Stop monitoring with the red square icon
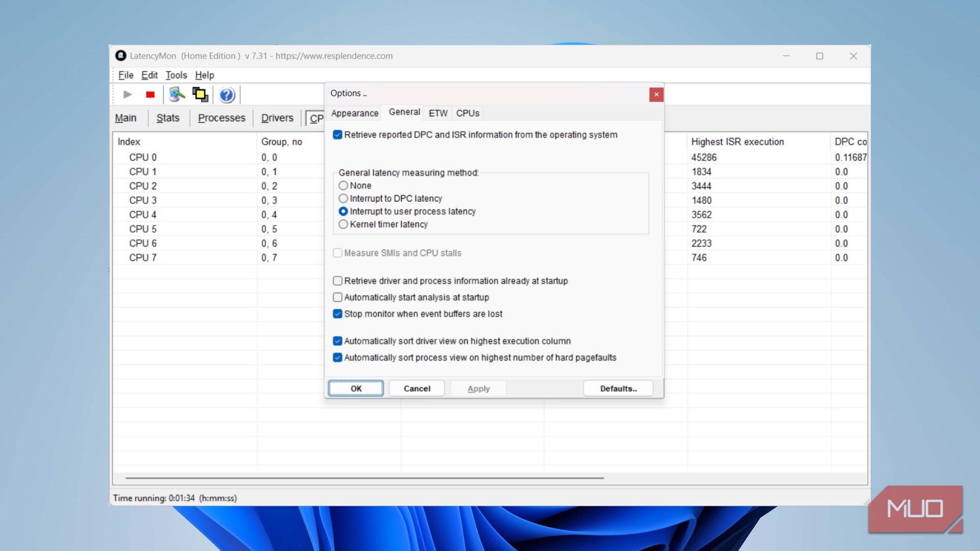 pos(150,94)
